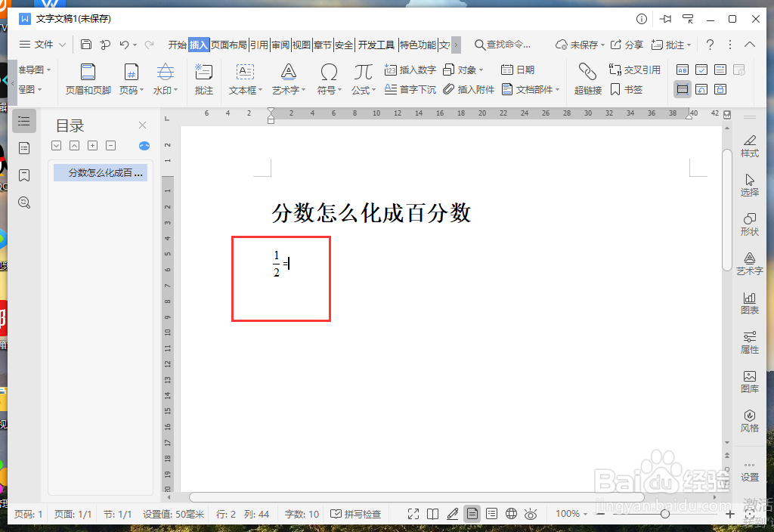Switch to web layout view

point(511,514)
